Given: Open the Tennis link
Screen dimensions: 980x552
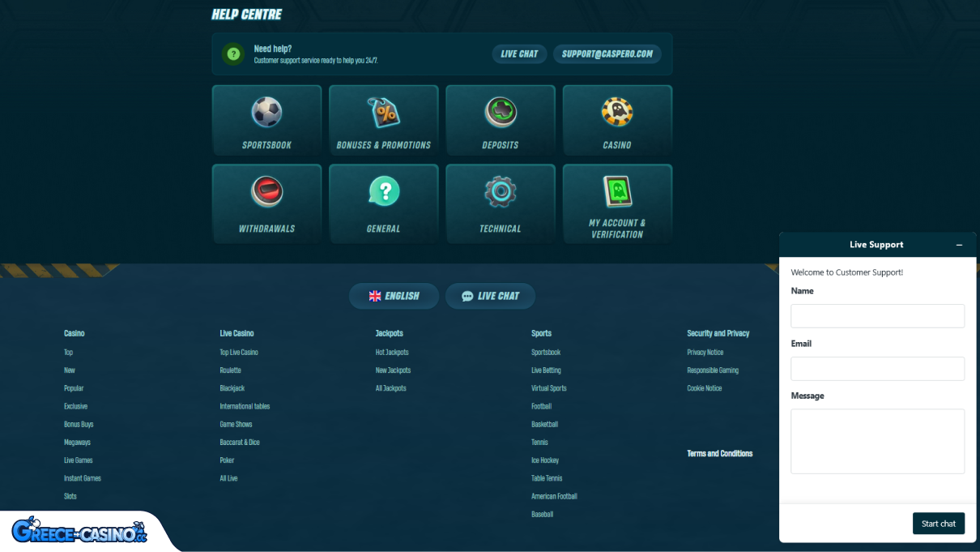Looking at the screenshot, I should 539,443.
